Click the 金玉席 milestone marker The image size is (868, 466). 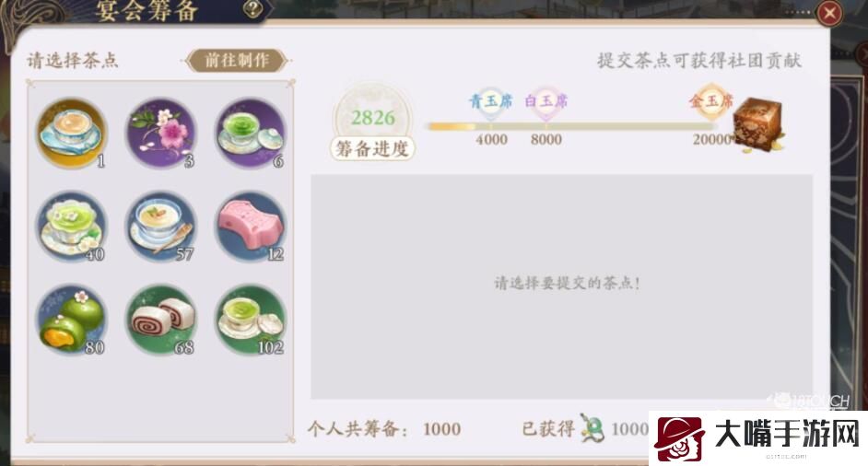710,102
